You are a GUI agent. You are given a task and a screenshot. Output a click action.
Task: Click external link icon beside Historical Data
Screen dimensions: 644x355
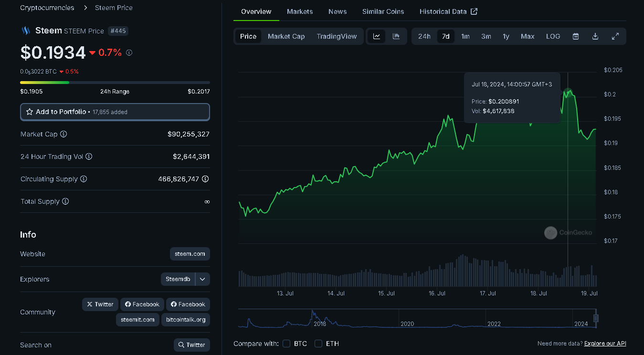474,11
